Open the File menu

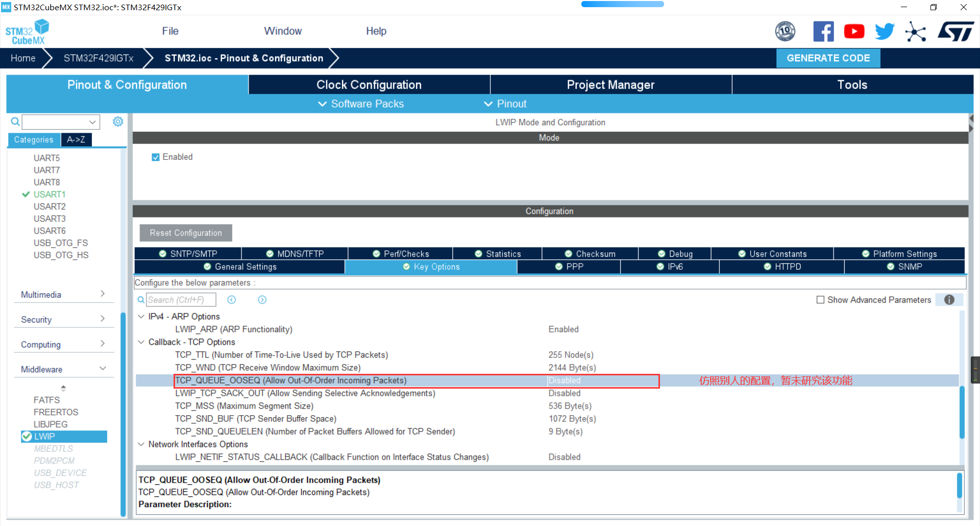[170, 31]
